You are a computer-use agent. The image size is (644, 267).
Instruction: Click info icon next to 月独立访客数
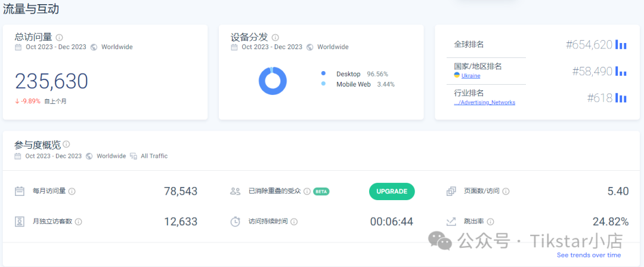click(x=79, y=222)
